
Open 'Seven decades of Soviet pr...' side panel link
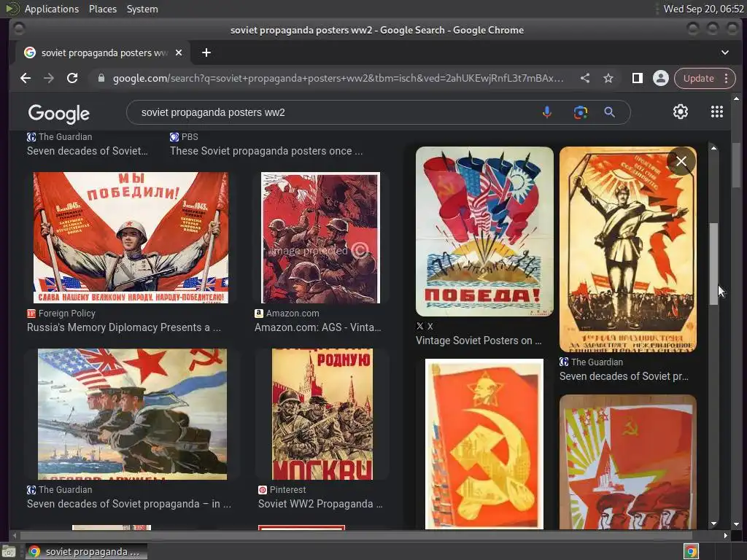click(x=624, y=376)
